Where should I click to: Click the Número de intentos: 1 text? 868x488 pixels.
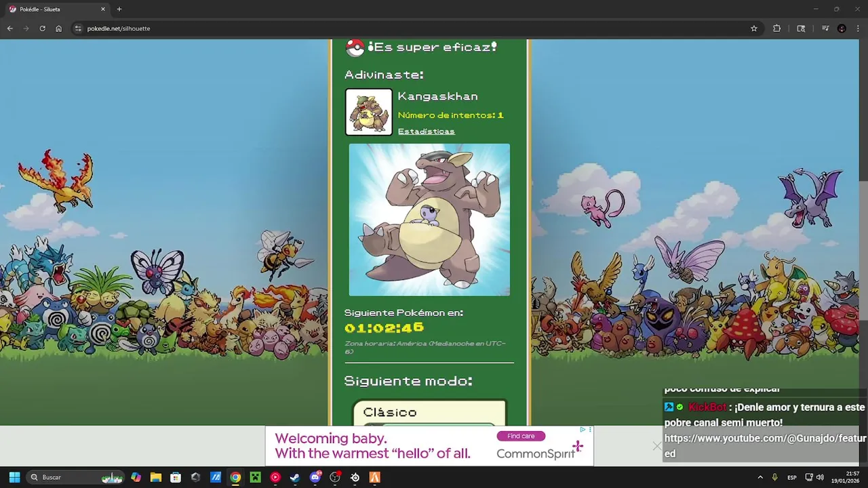450,115
